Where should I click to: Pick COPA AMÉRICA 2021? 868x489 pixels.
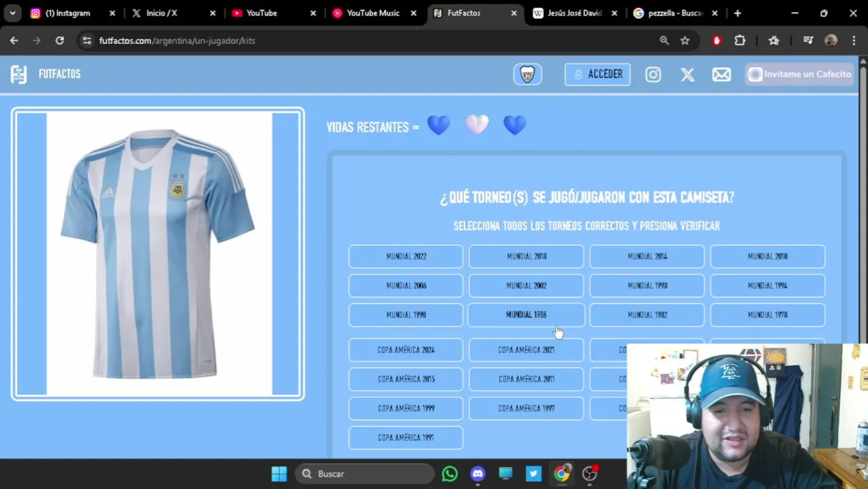(526, 350)
